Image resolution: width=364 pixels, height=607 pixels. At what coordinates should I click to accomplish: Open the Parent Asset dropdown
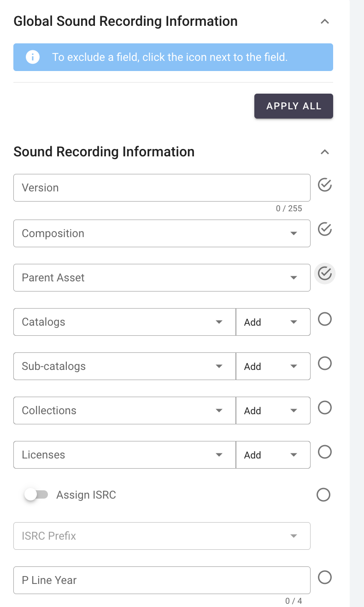pyautogui.click(x=161, y=278)
